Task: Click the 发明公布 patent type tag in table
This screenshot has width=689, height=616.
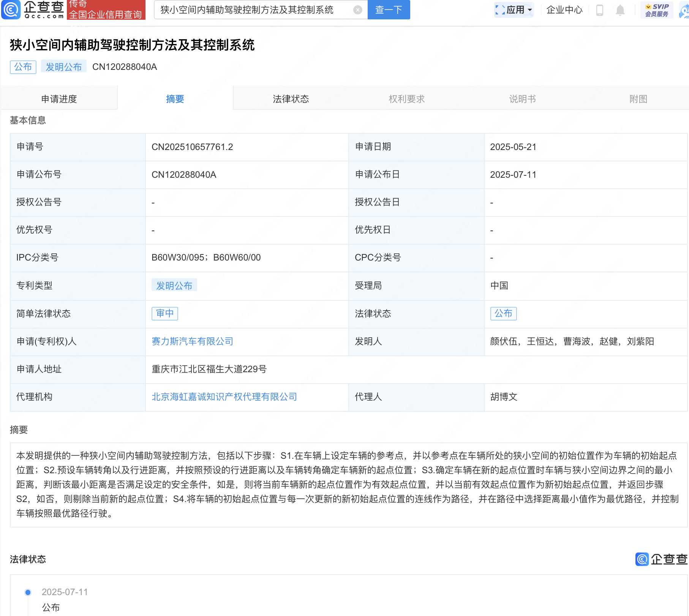Action: 174,285
